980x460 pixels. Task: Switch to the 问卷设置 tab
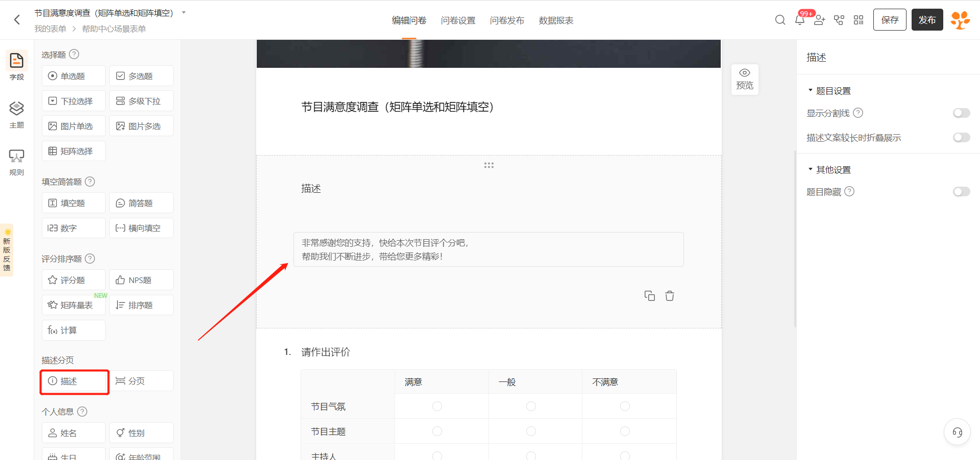(x=458, y=20)
